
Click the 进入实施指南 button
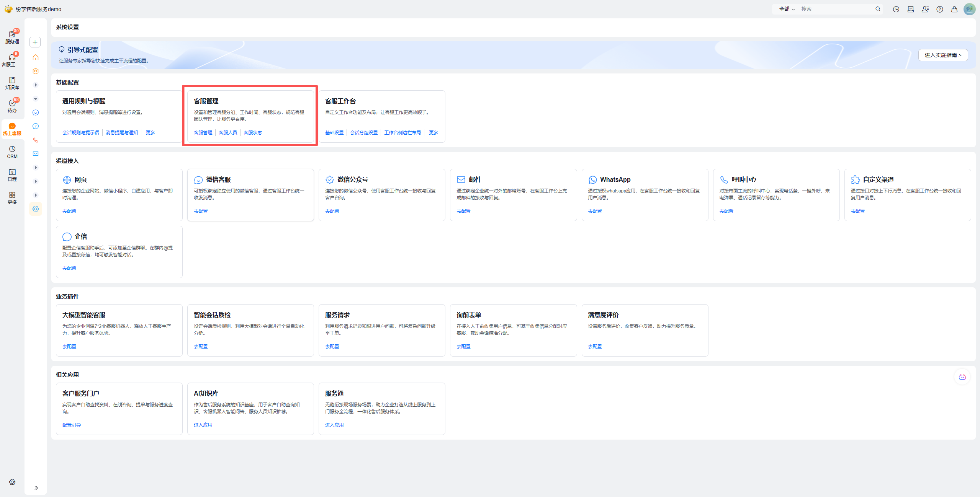click(x=942, y=55)
